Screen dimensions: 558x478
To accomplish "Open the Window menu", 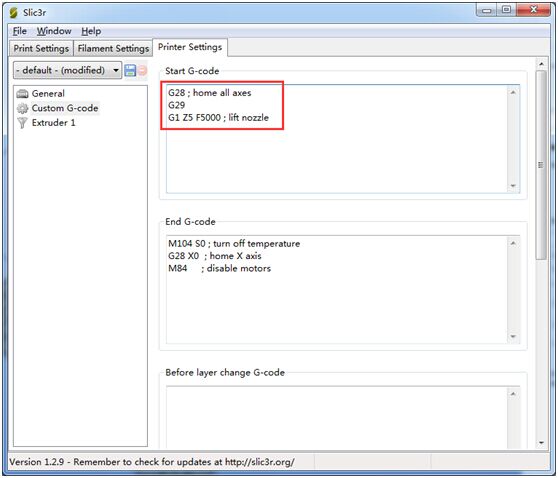I will click(x=54, y=31).
